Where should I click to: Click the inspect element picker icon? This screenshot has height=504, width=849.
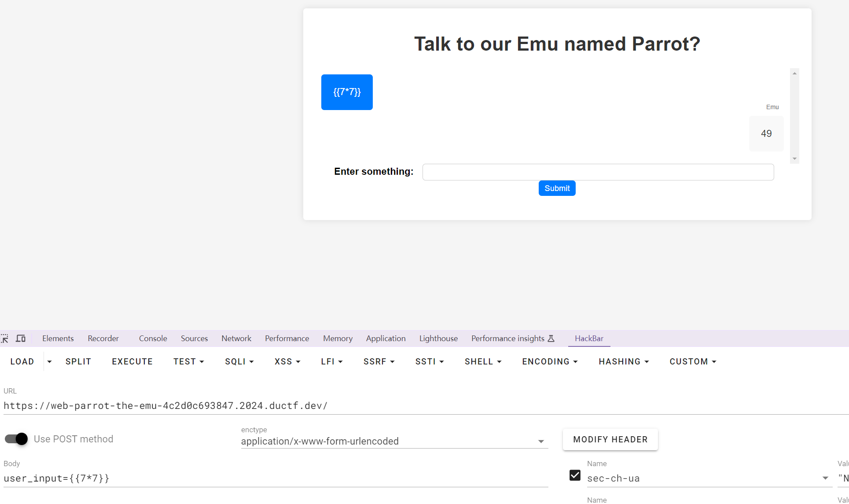pos(4,338)
